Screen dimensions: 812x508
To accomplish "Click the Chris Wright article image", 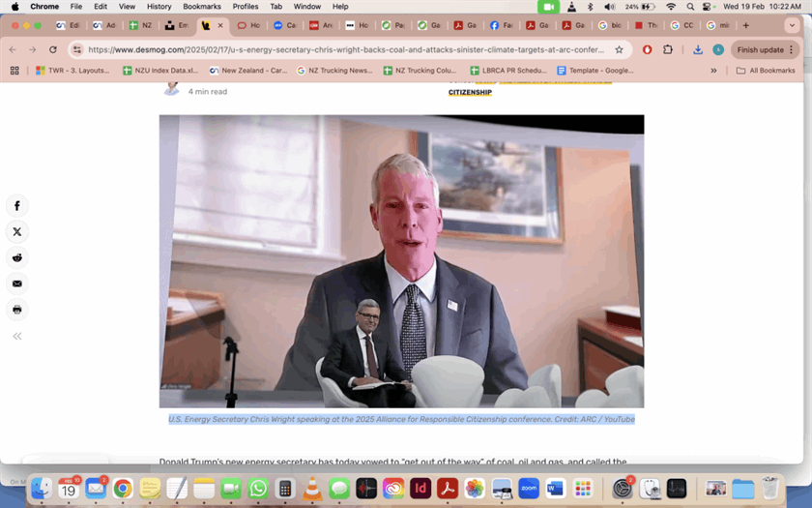I will click(401, 261).
